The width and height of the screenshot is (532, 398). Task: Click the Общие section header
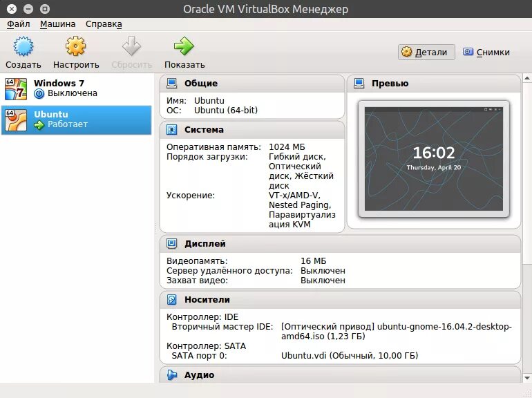252,84
